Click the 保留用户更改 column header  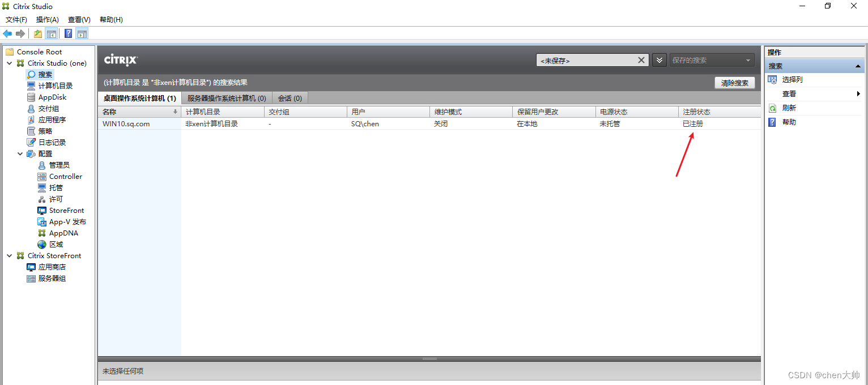point(554,112)
